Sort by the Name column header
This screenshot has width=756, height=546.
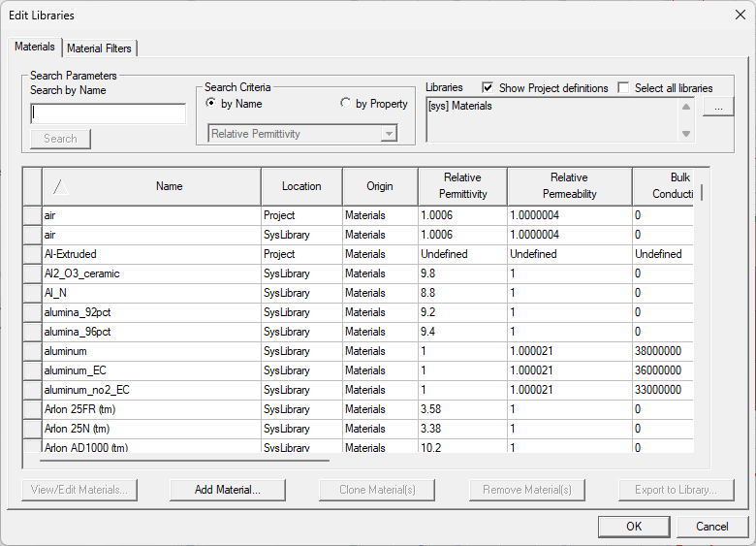point(152,186)
